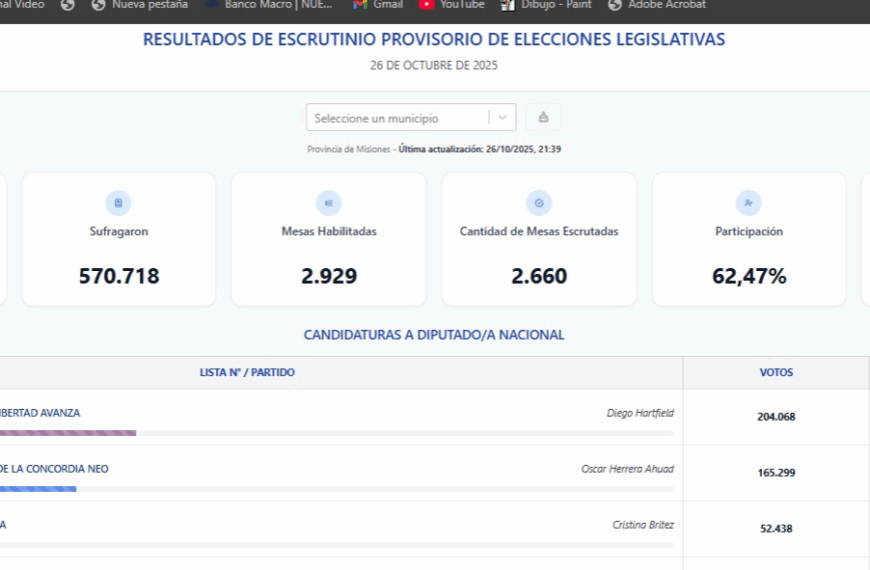The image size is (870, 570).
Task: Open the Banco Macro bookmark
Action: 269,5
